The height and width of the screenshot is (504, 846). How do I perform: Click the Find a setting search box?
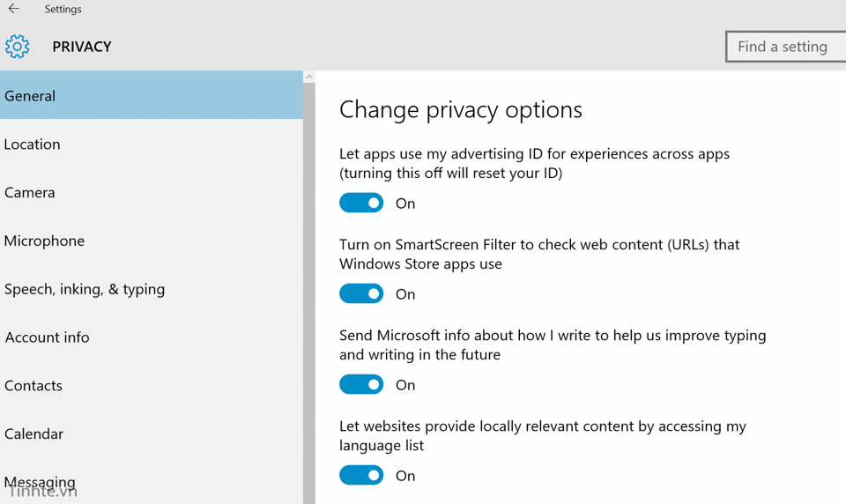coord(786,47)
